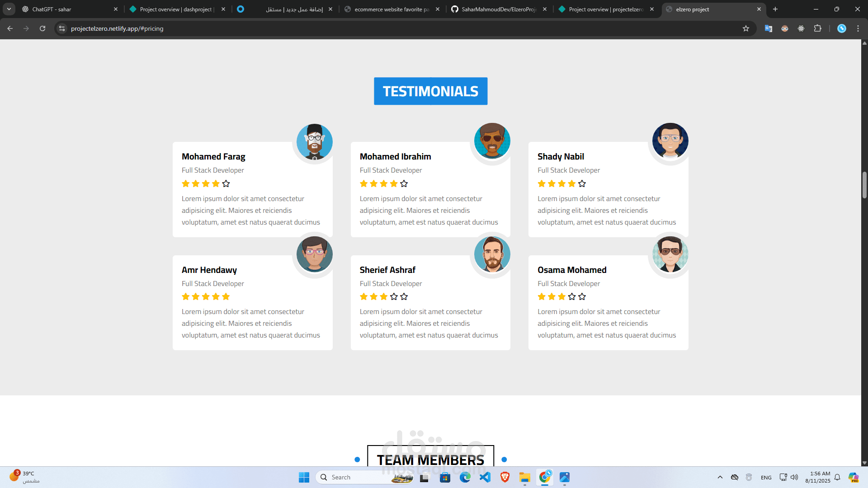The width and height of the screenshot is (868, 488).
Task: Open Visual Studio Code from taskbar
Action: tap(485, 477)
